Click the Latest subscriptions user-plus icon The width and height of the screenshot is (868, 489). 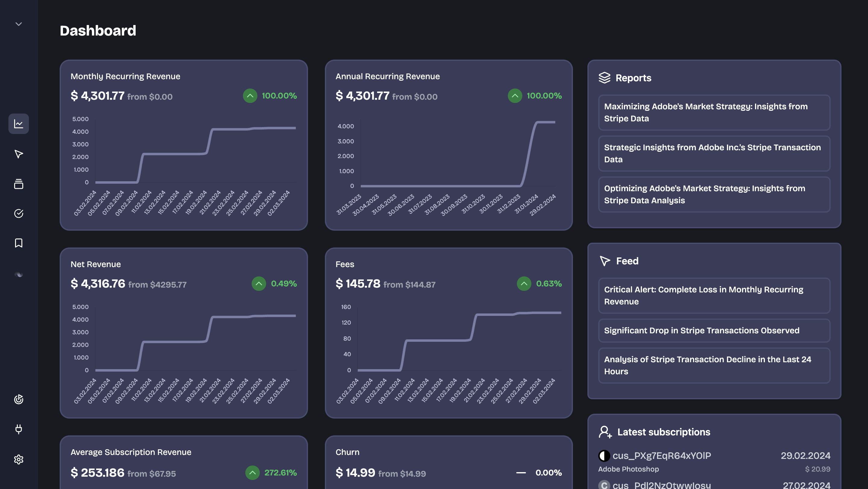(x=605, y=432)
